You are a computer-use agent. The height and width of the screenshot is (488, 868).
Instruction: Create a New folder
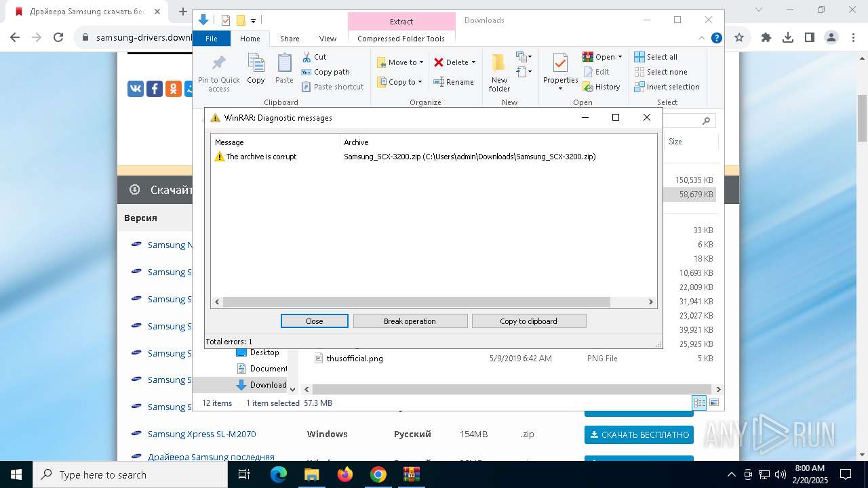(499, 73)
